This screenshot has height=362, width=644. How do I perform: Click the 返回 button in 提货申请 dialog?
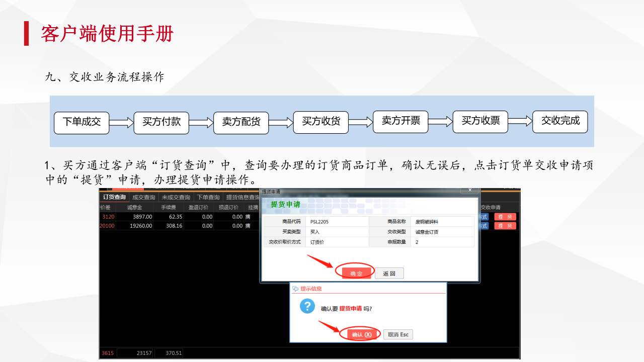pos(389,274)
